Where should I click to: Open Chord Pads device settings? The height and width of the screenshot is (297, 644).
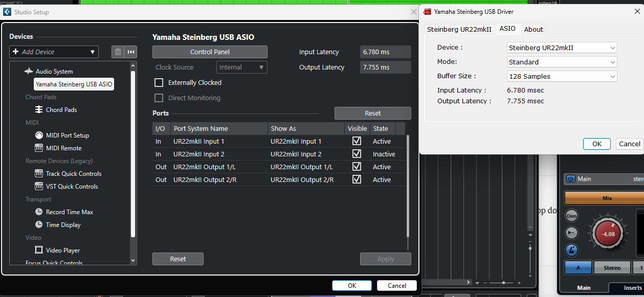click(x=61, y=110)
